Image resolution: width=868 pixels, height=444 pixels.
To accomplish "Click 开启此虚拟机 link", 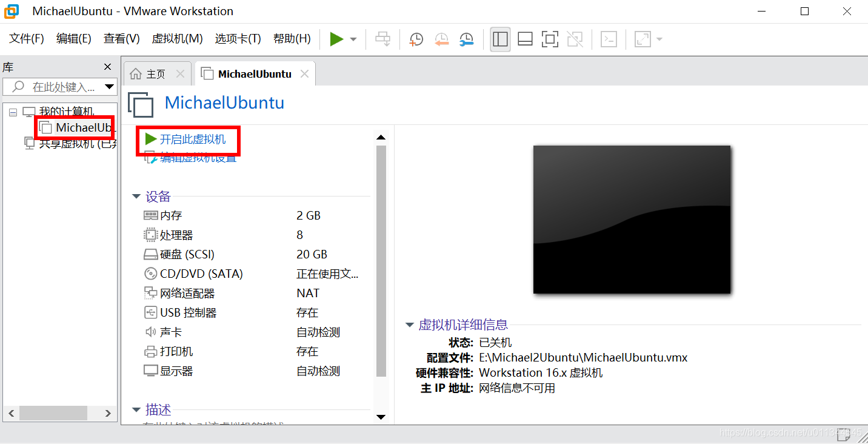I will tap(193, 140).
